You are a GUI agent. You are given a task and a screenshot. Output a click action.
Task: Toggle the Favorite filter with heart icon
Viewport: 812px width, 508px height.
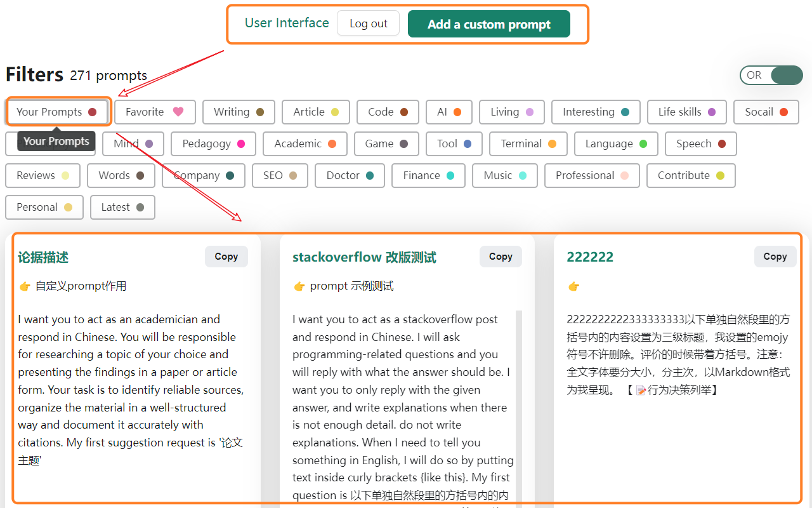point(155,112)
